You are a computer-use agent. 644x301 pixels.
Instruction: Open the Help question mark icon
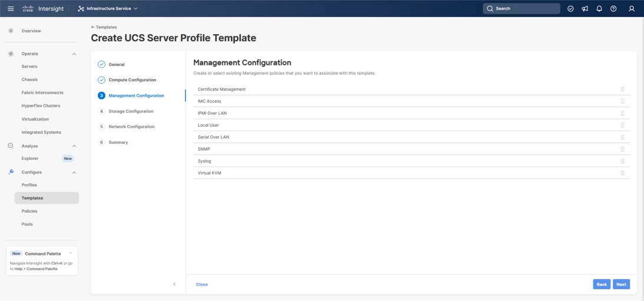tap(613, 9)
